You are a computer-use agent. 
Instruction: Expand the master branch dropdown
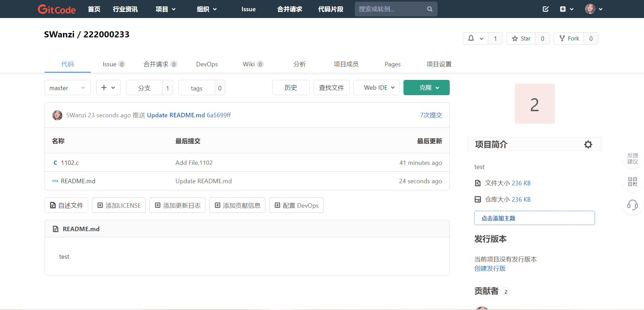coord(67,88)
